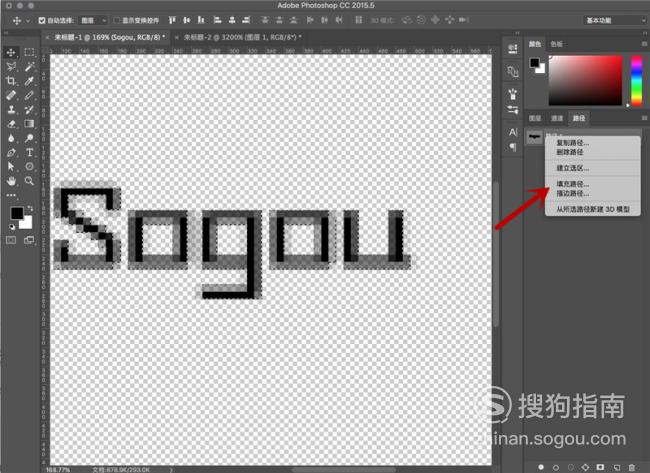Open the Color panel flyout menu
This screenshot has width=650, height=473.
click(644, 44)
